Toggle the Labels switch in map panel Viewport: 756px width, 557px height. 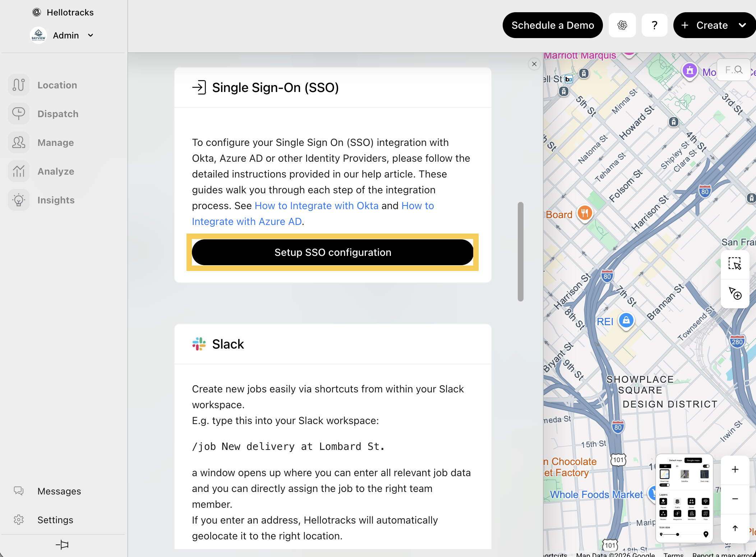pos(665,485)
